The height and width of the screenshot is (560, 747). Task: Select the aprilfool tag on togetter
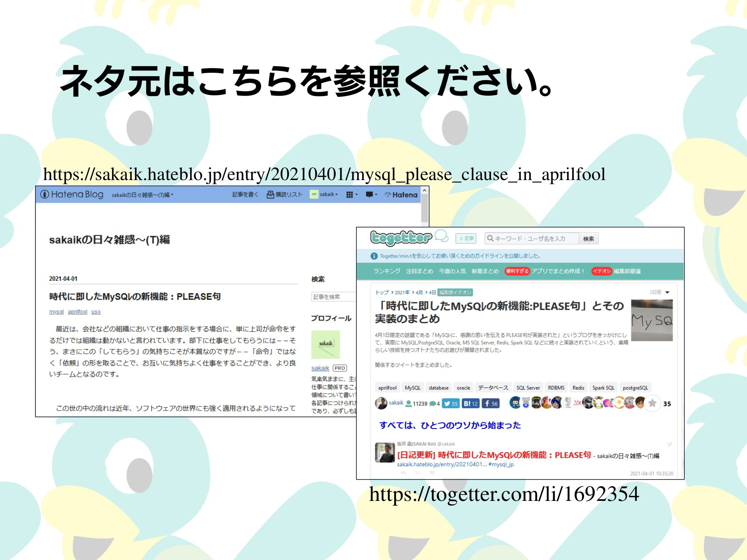(x=387, y=388)
